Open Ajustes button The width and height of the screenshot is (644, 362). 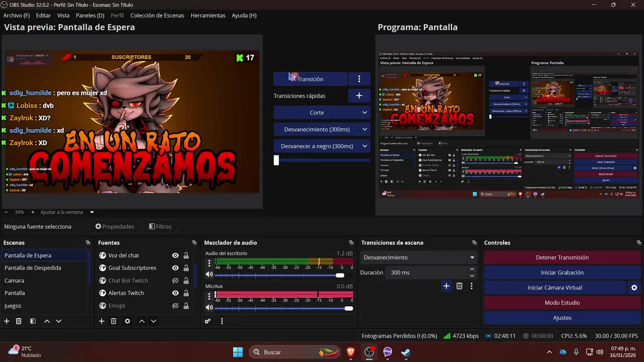[562, 318]
